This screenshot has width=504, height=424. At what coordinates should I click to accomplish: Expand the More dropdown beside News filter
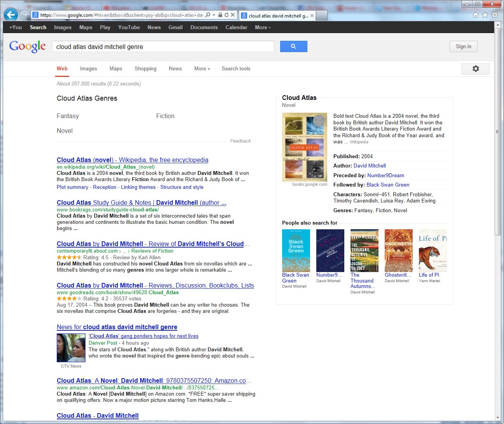click(202, 69)
